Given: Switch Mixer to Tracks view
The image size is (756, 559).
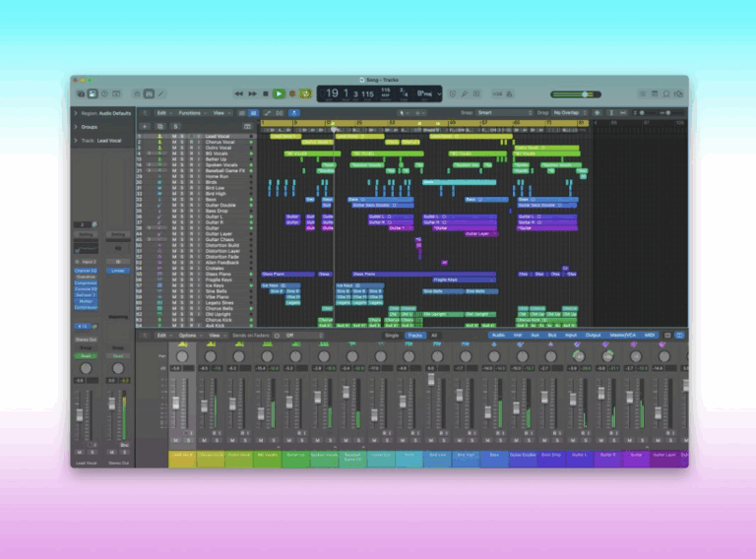Looking at the screenshot, I should (x=414, y=336).
